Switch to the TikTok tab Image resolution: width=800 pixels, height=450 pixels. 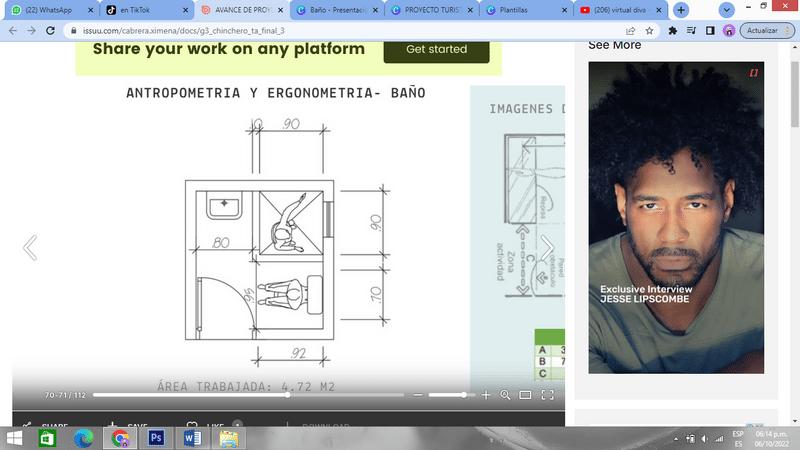click(145, 10)
